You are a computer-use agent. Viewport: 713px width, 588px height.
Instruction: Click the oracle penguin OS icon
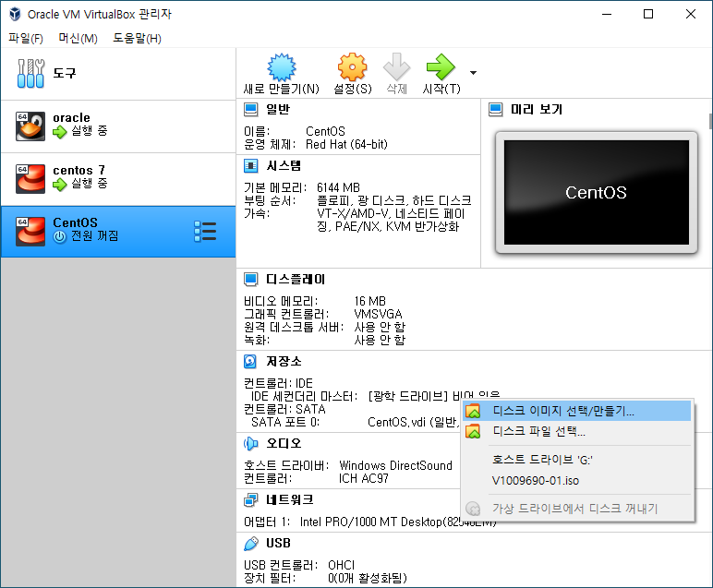click(x=30, y=126)
